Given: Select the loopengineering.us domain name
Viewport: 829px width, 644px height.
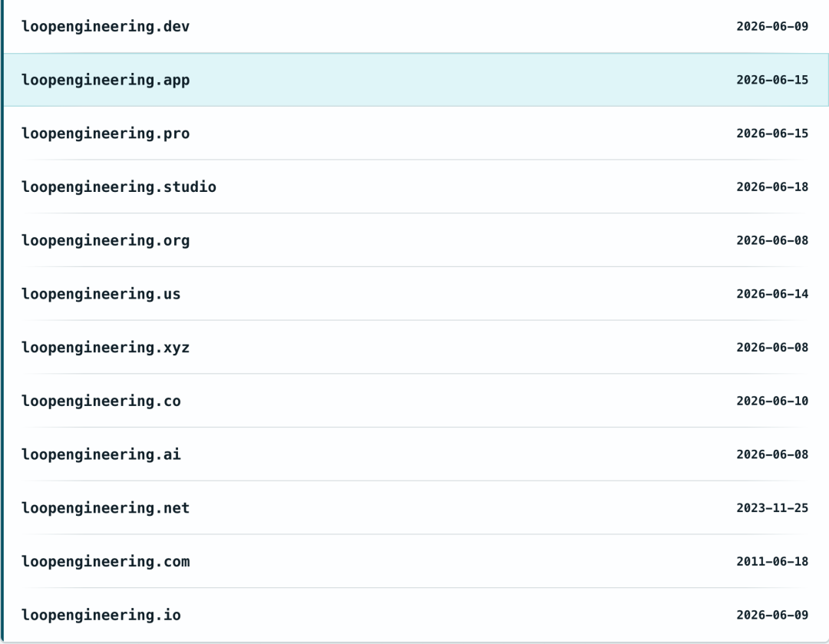Looking at the screenshot, I should click(101, 294).
